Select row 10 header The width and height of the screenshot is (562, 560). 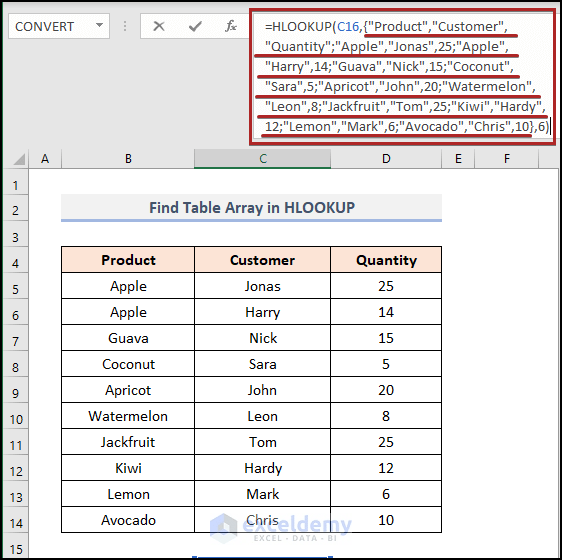coord(16,416)
